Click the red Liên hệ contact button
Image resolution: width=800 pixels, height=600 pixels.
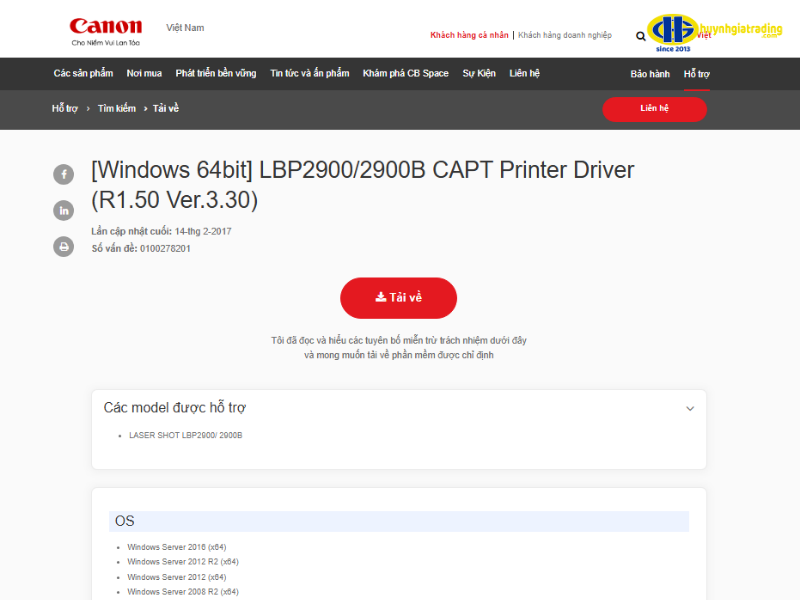coord(654,108)
